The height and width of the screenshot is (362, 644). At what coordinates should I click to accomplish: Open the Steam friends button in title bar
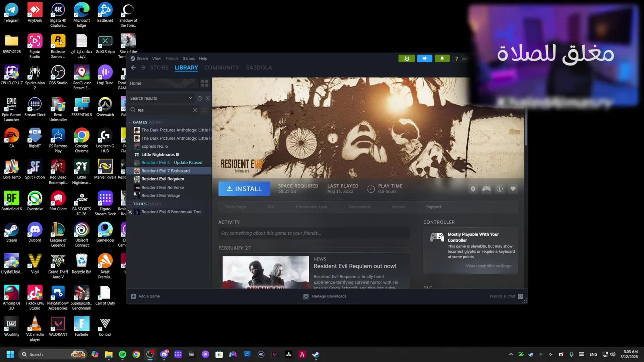point(407,59)
